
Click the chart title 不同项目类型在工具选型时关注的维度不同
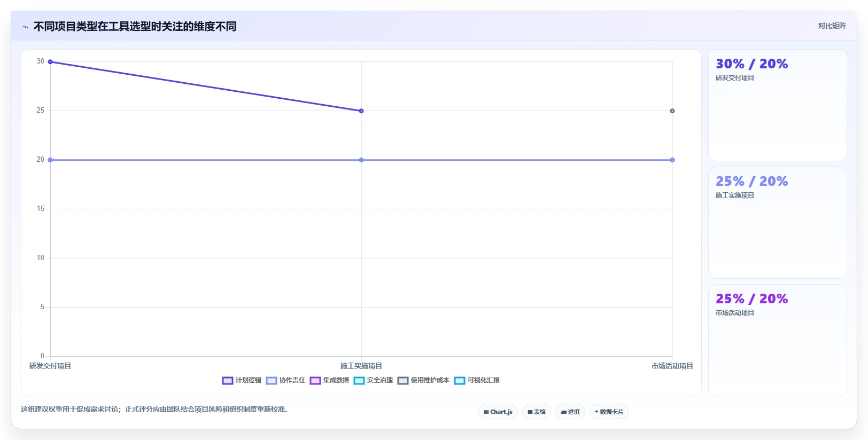point(135,26)
